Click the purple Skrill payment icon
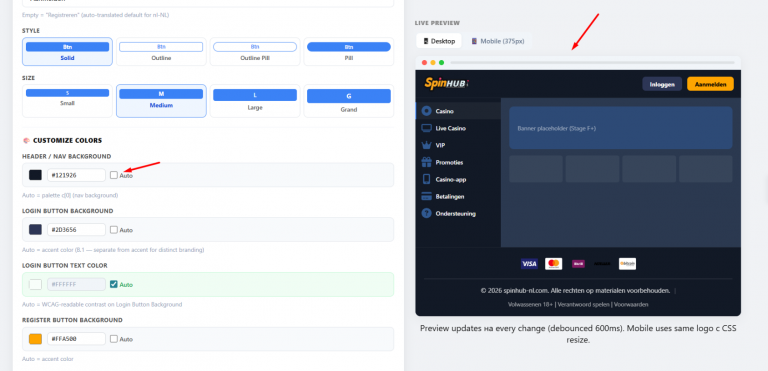Image resolution: width=768 pixels, height=371 pixels. click(578, 264)
